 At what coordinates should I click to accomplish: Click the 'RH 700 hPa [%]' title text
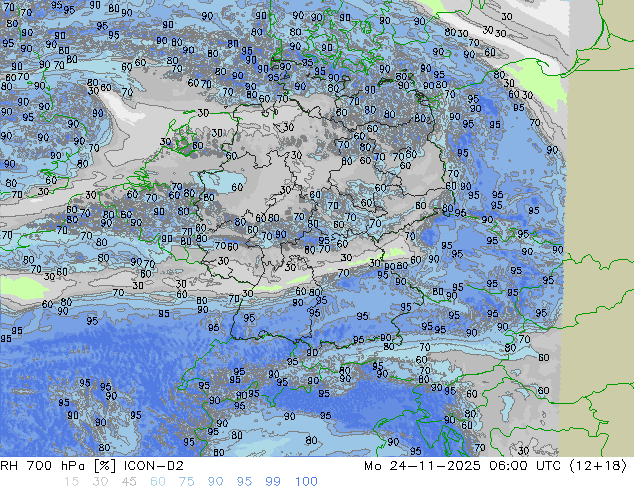point(60,466)
